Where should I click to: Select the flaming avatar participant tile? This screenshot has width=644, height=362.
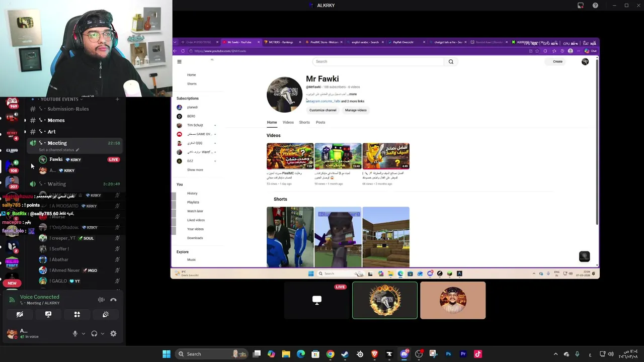click(385, 301)
